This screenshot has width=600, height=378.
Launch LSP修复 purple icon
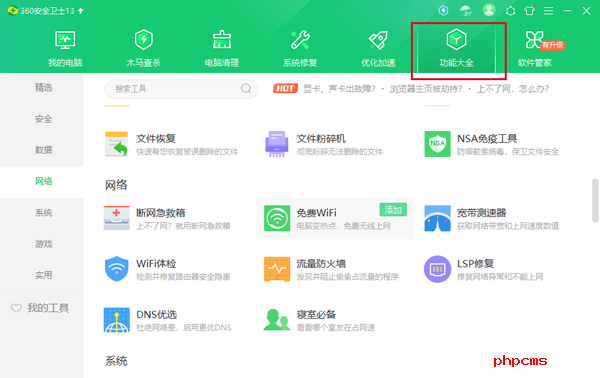[x=437, y=269]
